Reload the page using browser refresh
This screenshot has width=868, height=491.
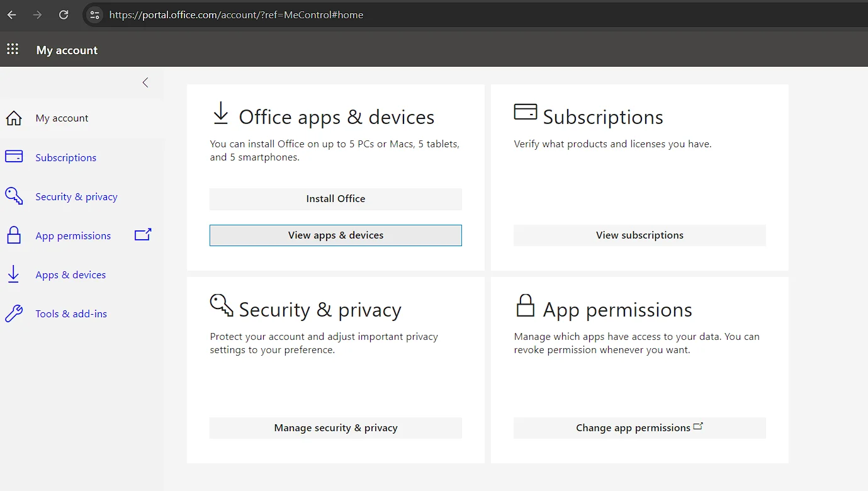[x=64, y=15]
